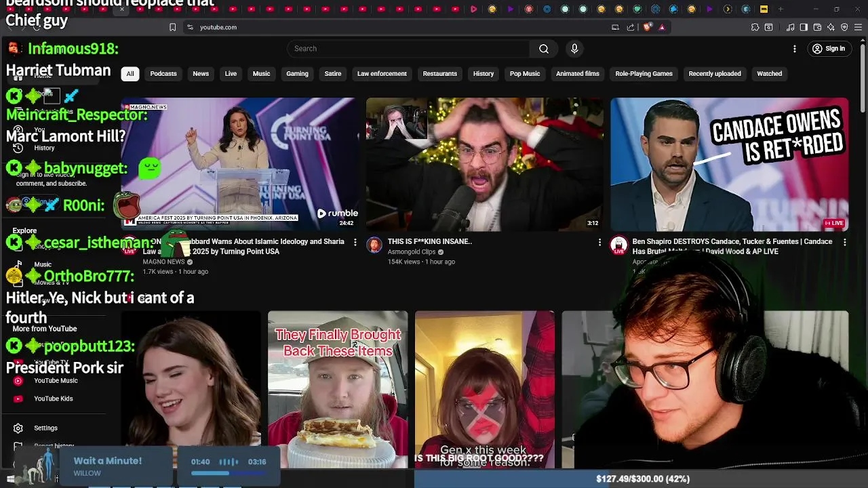Image resolution: width=868 pixels, height=488 pixels.
Task: Open the Asmongold Clips channel name link
Action: pos(412,252)
